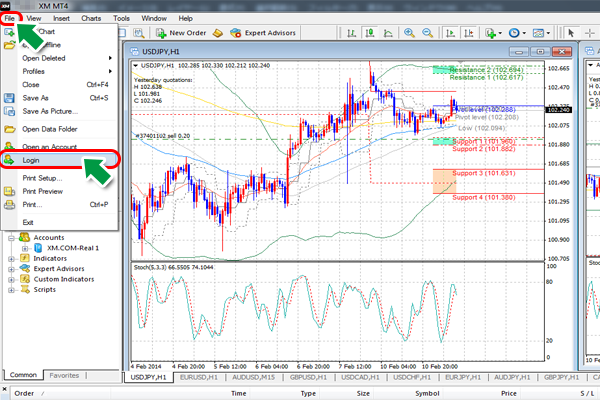Click the Strategy Tester icon with magnifier

[139, 33]
